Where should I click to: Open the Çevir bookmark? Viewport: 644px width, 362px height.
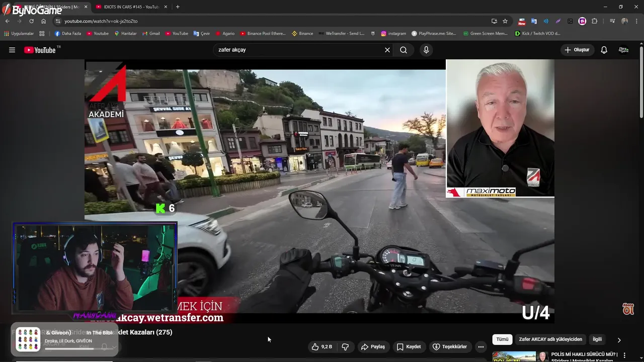[x=202, y=34]
